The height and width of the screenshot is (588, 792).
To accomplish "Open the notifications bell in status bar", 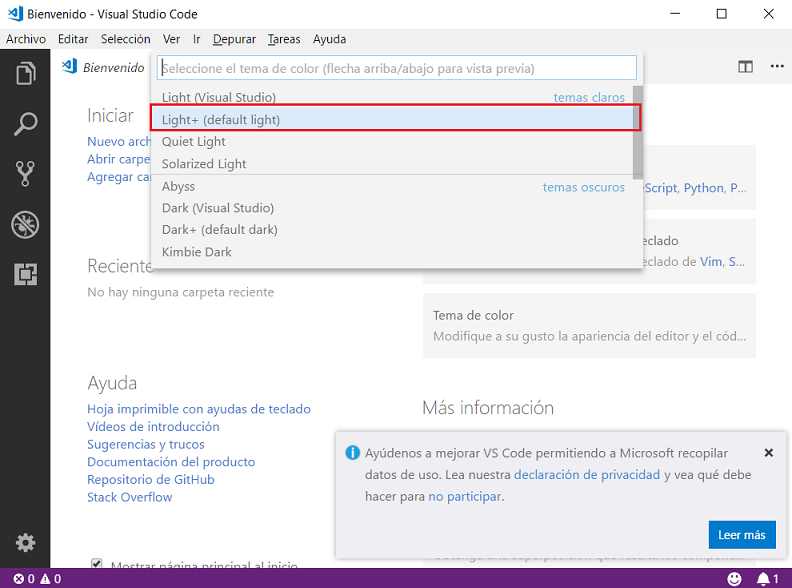I will [x=767, y=579].
